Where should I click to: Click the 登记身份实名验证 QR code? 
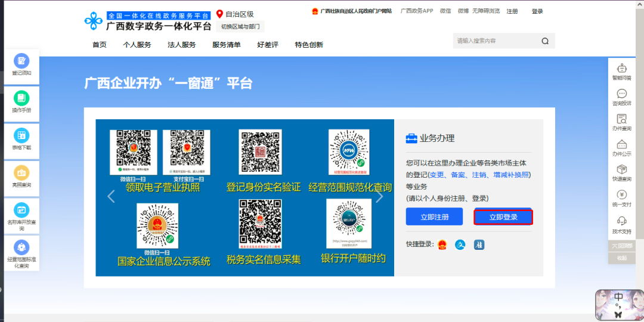point(261,152)
